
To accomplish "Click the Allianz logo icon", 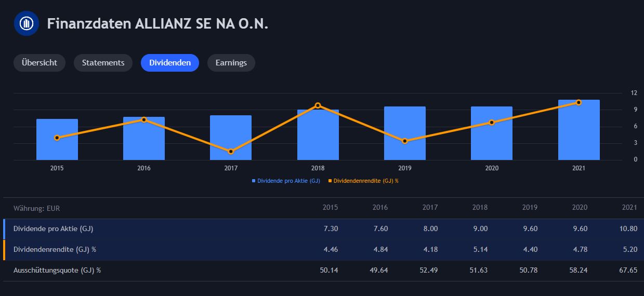I will pyautogui.click(x=27, y=24).
